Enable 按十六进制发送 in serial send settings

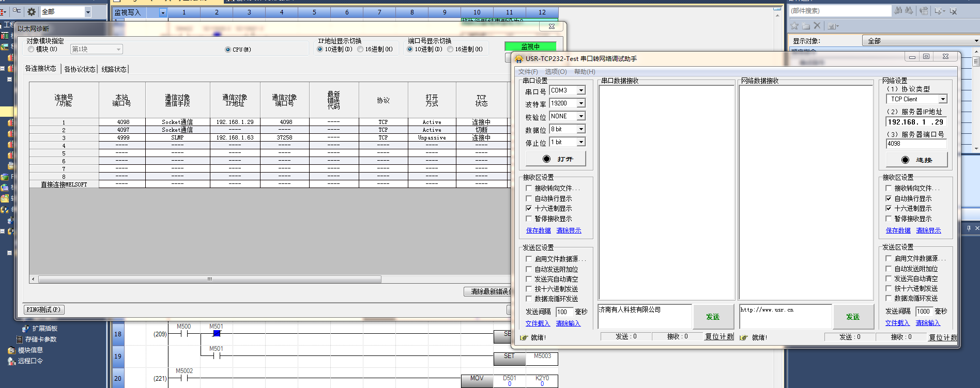click(528, 289)
